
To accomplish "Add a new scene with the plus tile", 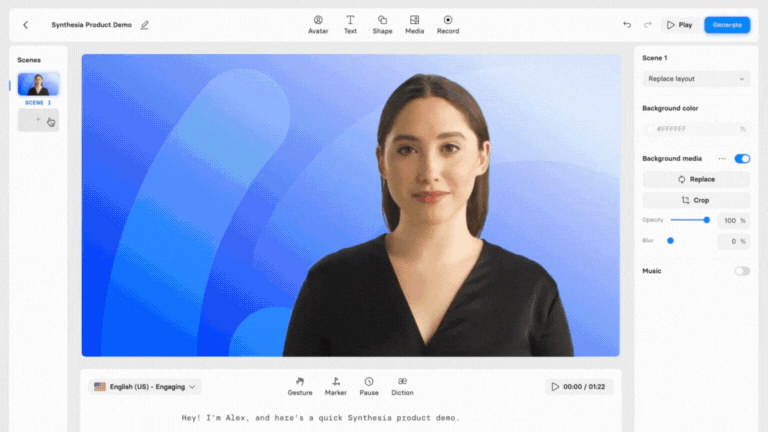I will (x=38, y=120).
